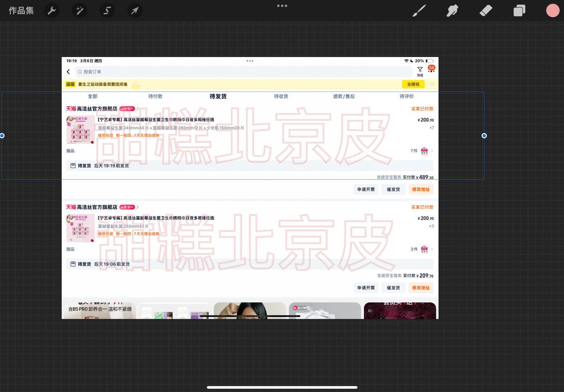
Task: Click 买家已付款 status of the first order
Action: (x=422, y=109)
